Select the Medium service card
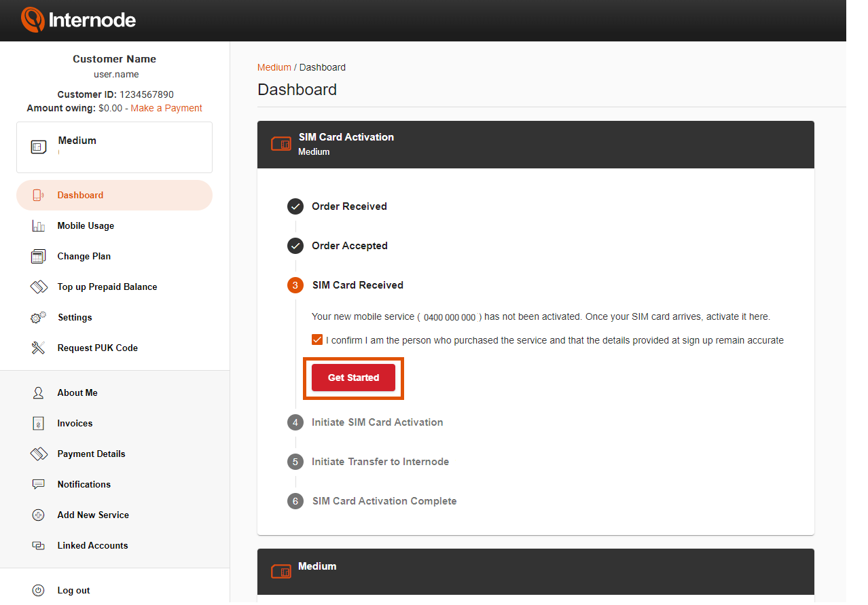The image size is (868, 605). point(114,147)
